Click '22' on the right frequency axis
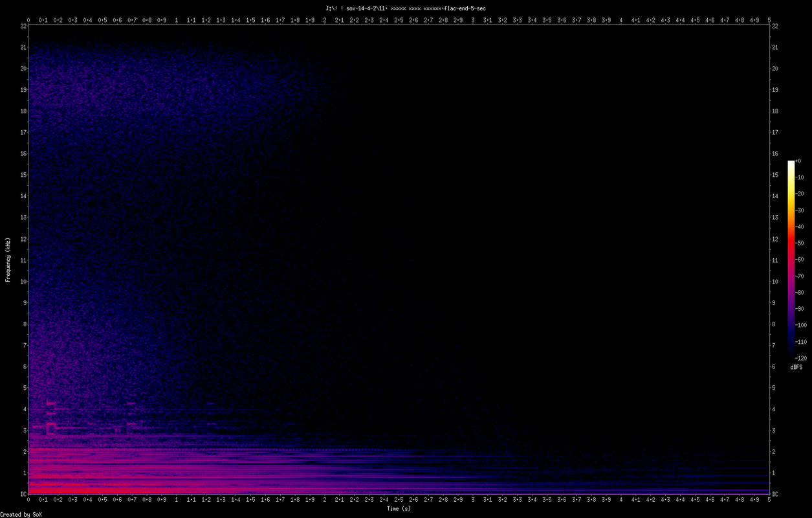Screen dimensions: 812x518 click(775, 26)
